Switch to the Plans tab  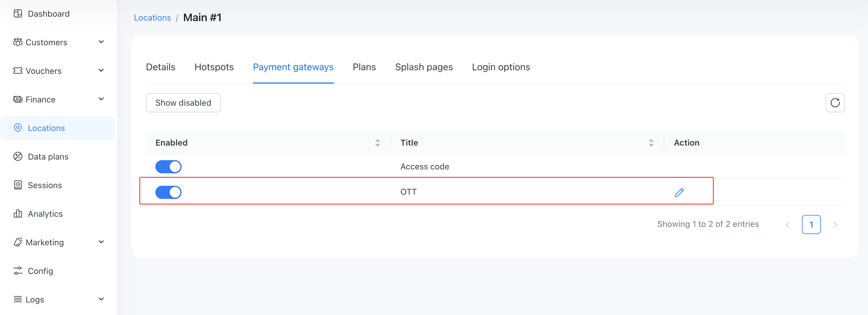(x=364, y=67)
